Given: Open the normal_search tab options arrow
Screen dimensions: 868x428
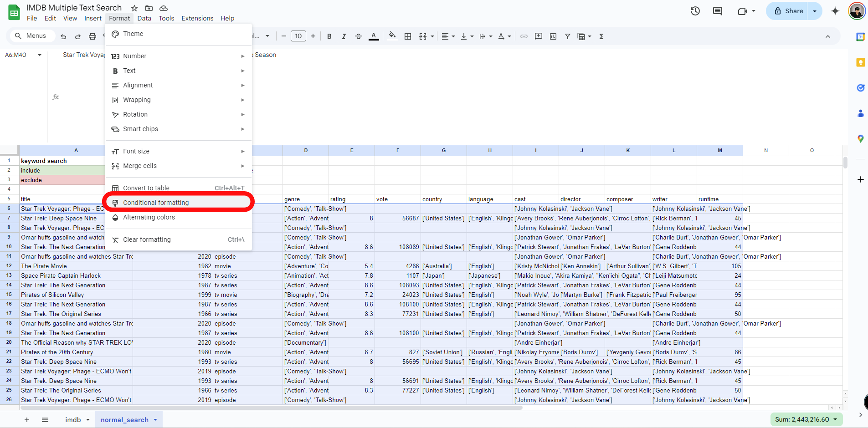Looking at the screenshot, I should tap(155, 420).
